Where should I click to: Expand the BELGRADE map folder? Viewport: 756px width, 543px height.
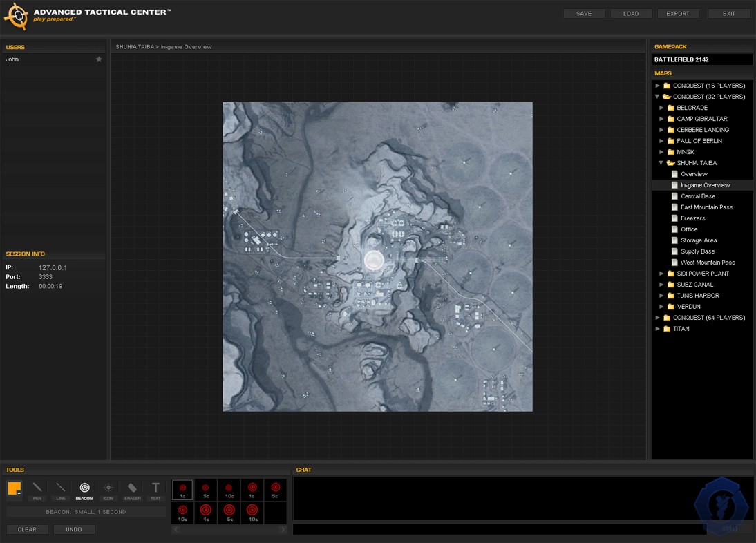coord(661,108)
